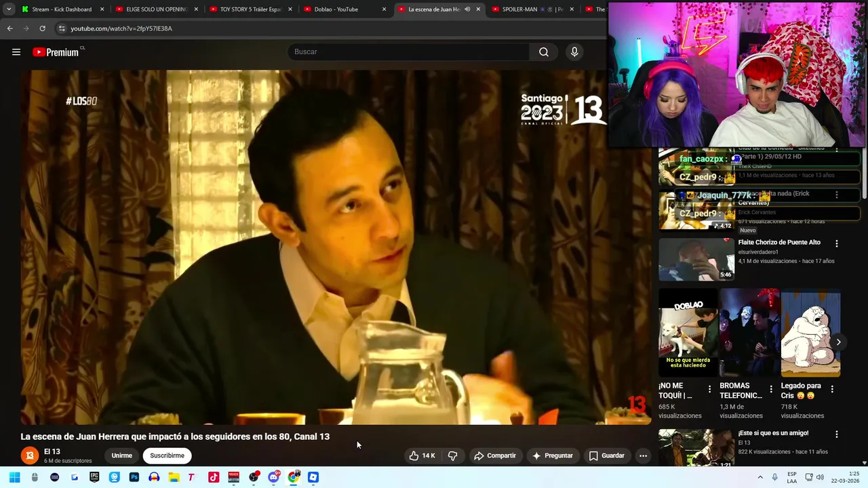
Task: Open options for Legado para Cris short
Action: (832, 390)
